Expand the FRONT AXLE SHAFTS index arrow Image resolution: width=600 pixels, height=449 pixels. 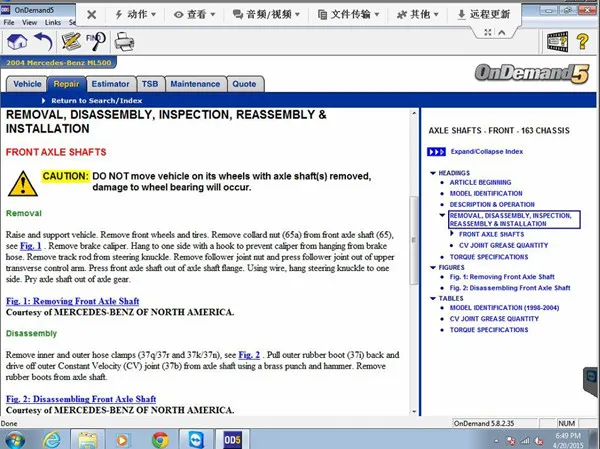click(x=452, y=234)
